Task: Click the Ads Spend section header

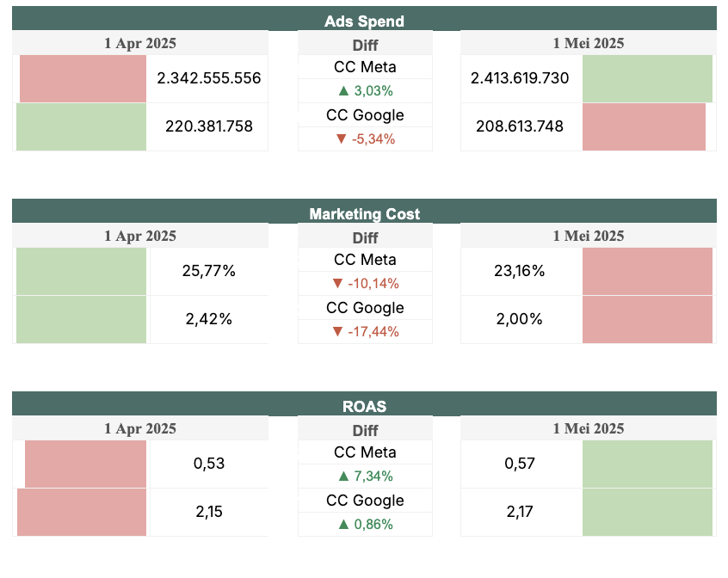Action: pyautogui.click(x=364, y=21)
